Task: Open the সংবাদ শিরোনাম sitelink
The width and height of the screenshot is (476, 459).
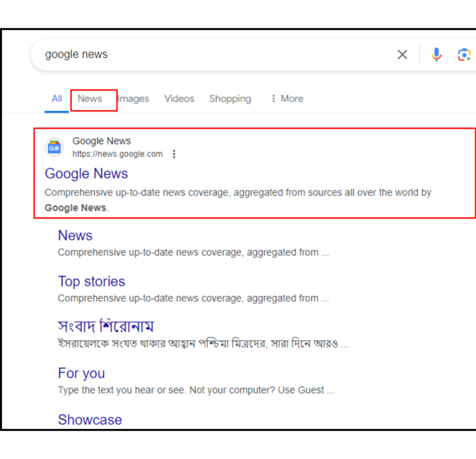Action: (106, 327)
